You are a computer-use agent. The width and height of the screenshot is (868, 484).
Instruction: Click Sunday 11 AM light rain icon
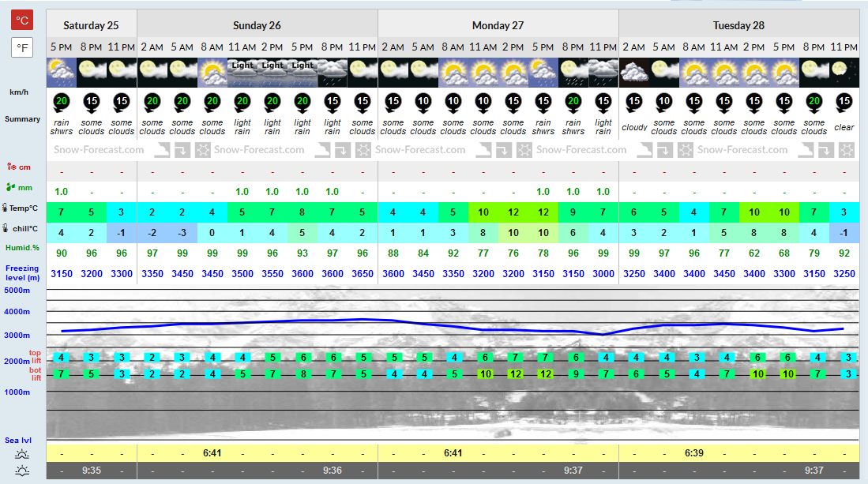tap(242, 73)
